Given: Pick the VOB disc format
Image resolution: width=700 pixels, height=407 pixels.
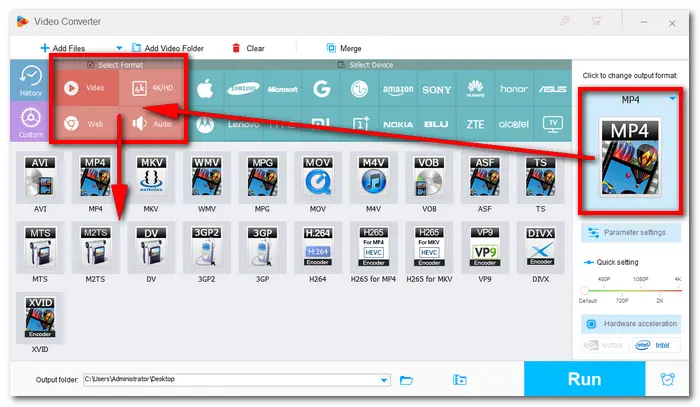Looking at the screenshot, I should click(x=429, y=177).
